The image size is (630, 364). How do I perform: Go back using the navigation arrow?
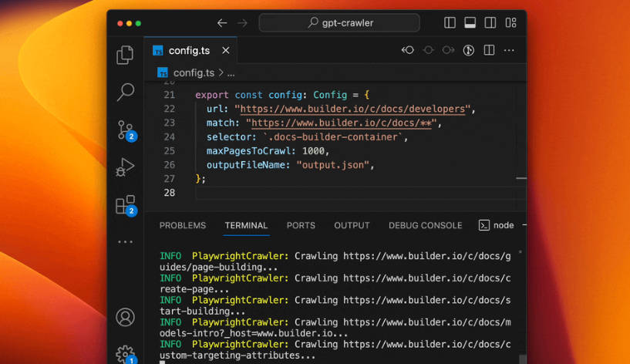(222, 23)
